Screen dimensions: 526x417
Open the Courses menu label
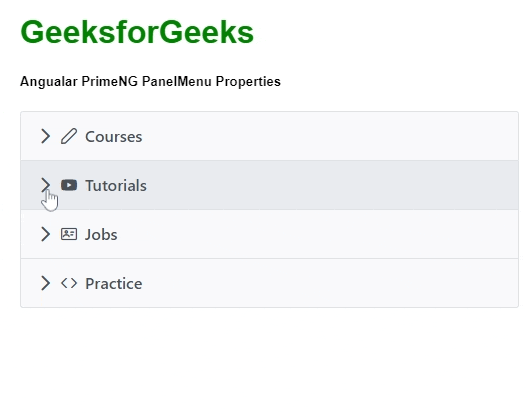click(113, 137)
